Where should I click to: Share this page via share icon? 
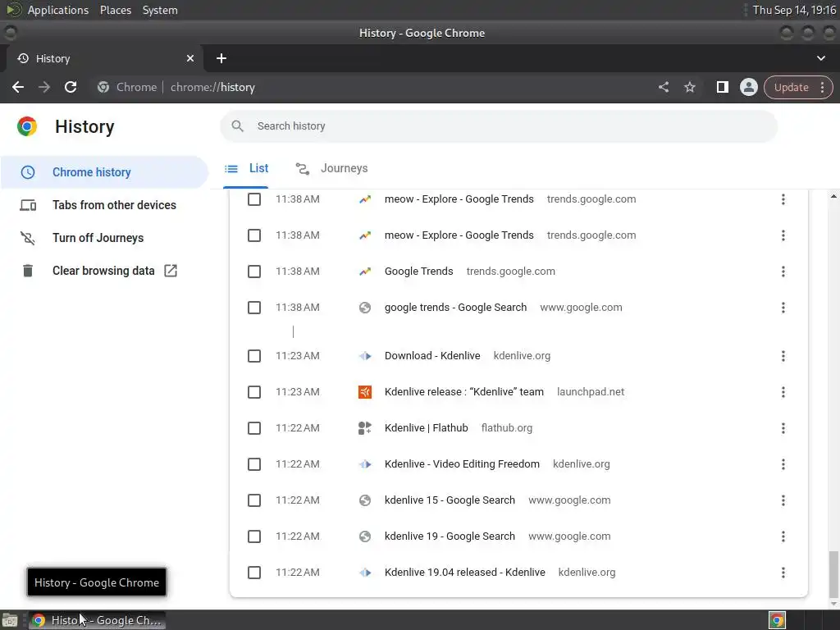(x=663, y=87)
